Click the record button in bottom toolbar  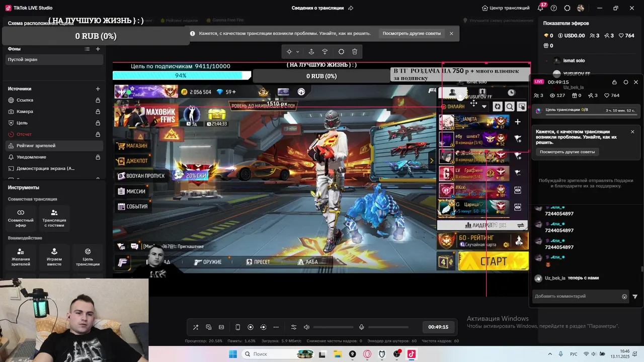[251, 327]
